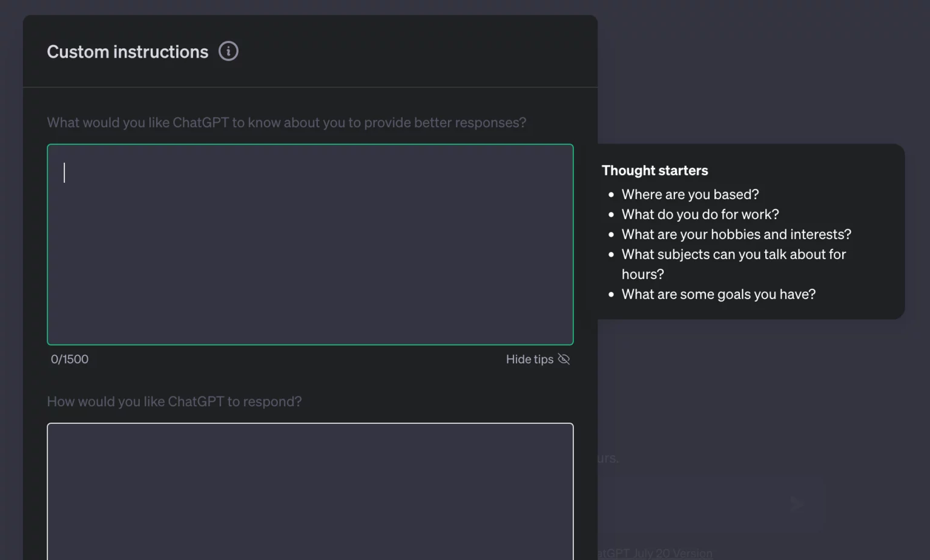Open the info icon beside Custom instructions
The height and width of the screenshot is (560, 930).
click(228, 51)
